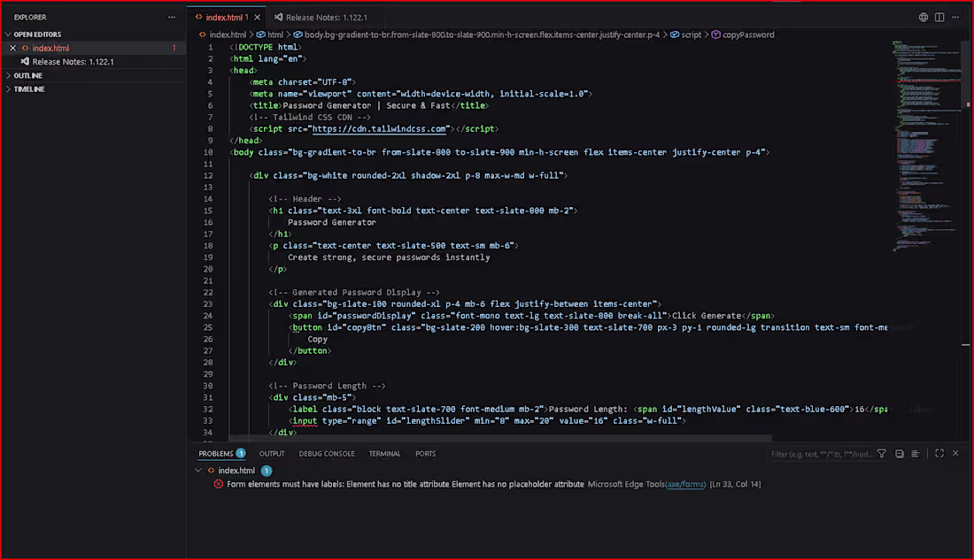
Task: Click 'Microsoft Edge Tools' source text
Action: 625,484
